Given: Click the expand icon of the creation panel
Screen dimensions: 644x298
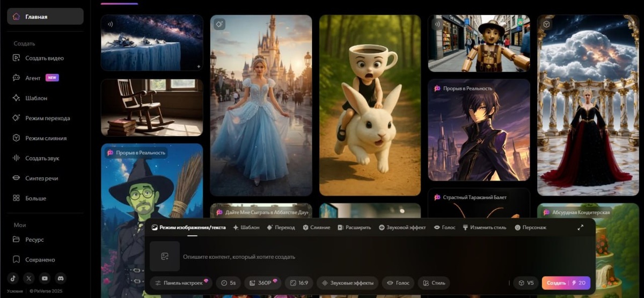Looking at the screenshot, I should [580, 227].
